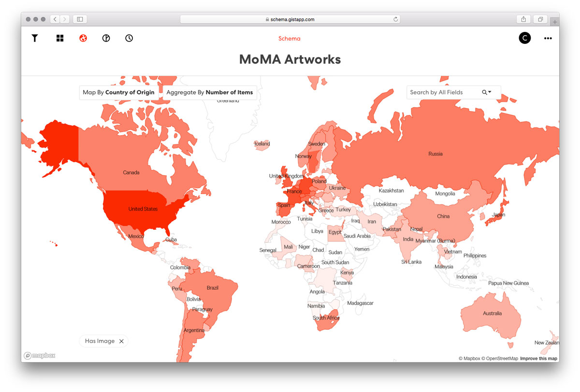The width and height of the screenshot is (580, 392).
Task: Select Australia on the map
Action: (492, 313)
